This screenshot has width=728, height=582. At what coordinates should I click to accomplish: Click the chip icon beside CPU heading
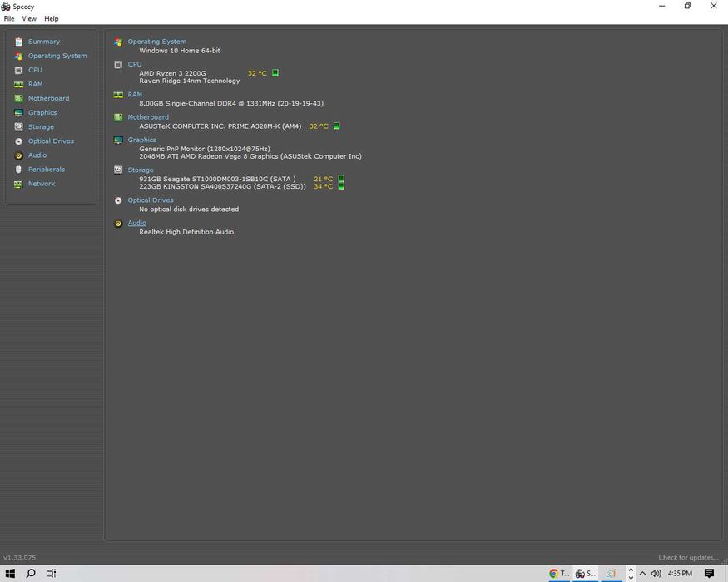tap(118, 65)
